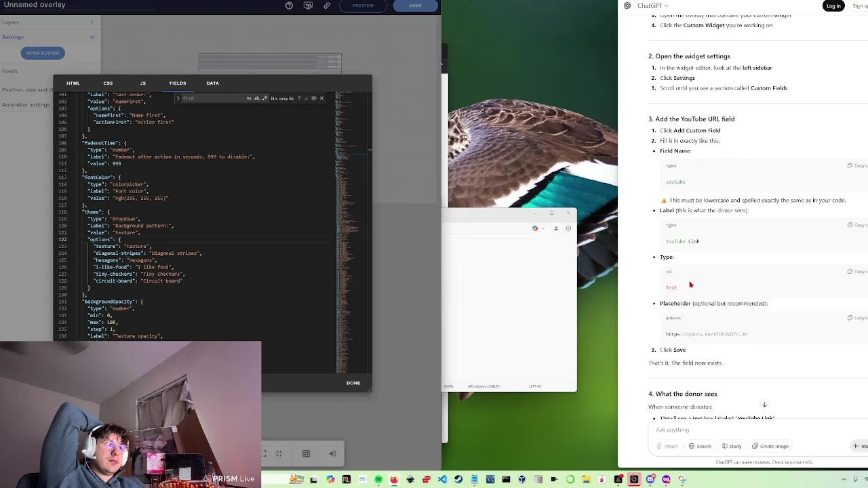Screen dimensions: 868x488
Task: Open the terminal icon in the taskbar
Action: tap(506, 479)
